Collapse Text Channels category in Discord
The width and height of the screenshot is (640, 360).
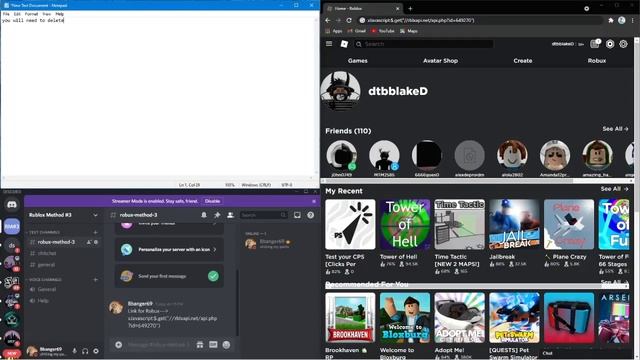pyautogui.click(x=44, y=232)
